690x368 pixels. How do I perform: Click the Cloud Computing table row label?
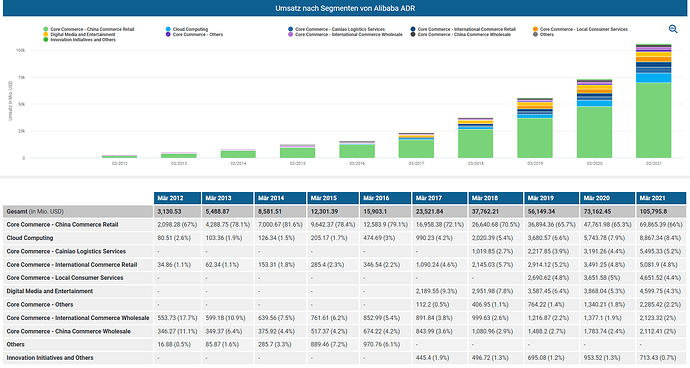[x=30, y=238]
